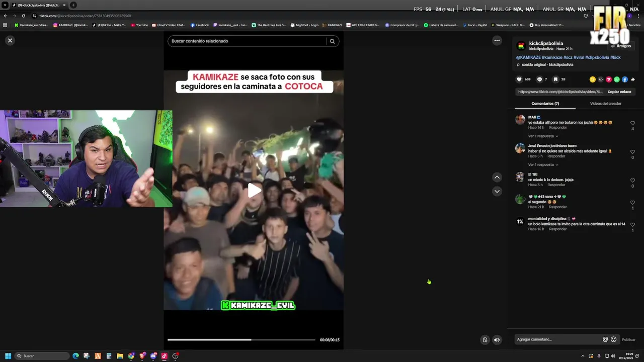This screenshot has width=644, height=362.
Task: Open File Explorer from taskbar
Action: 120,356
